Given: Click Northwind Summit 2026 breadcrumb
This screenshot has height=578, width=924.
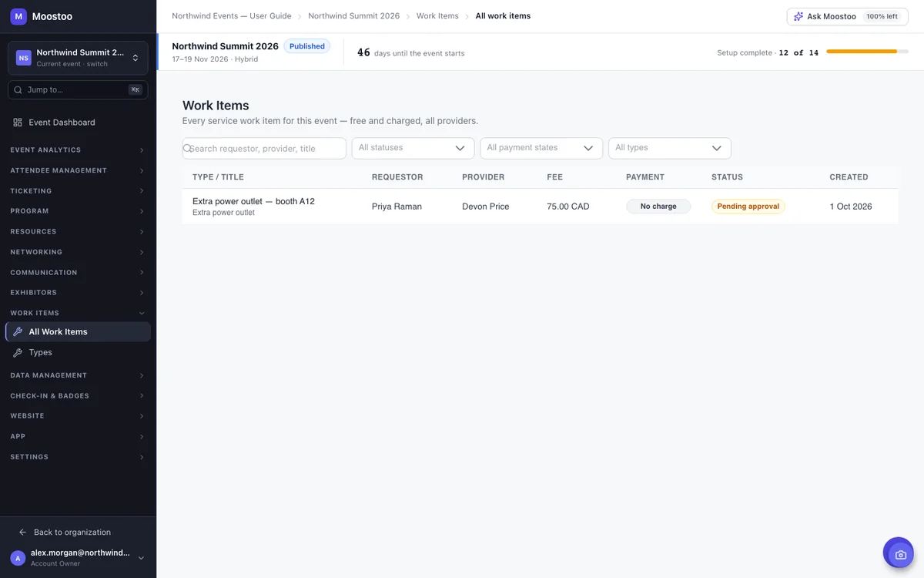Looking at the screenshot, I should coord(354,16).
